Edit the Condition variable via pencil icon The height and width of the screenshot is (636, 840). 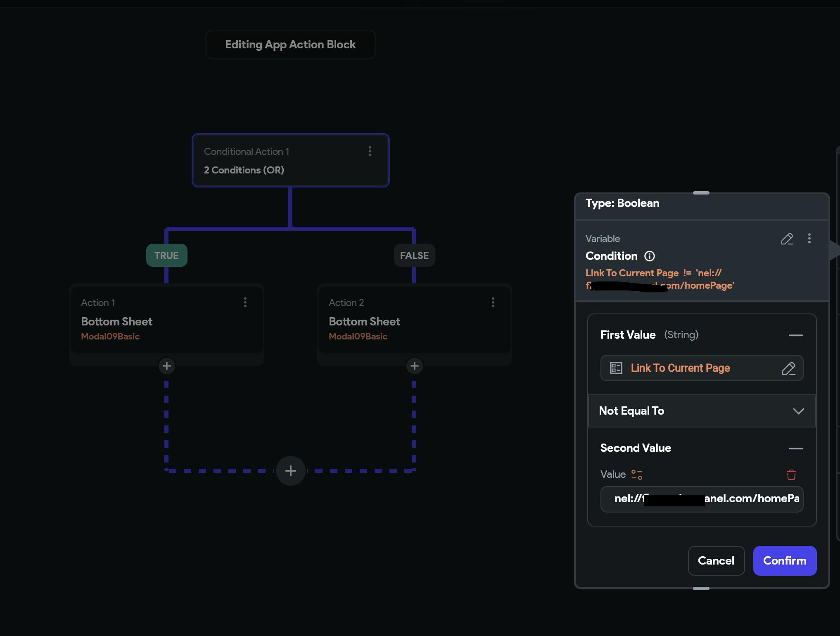point(787,239)
